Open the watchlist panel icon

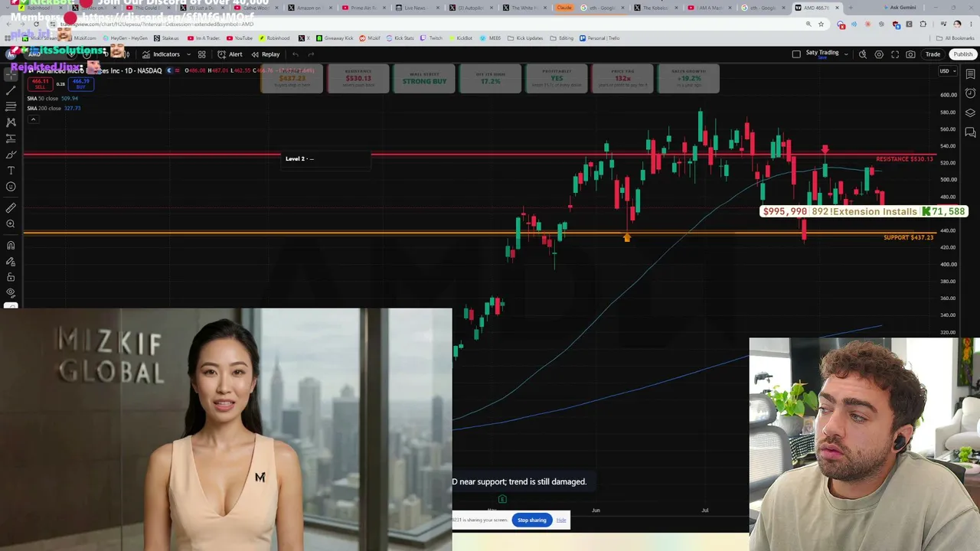[971, 74]
